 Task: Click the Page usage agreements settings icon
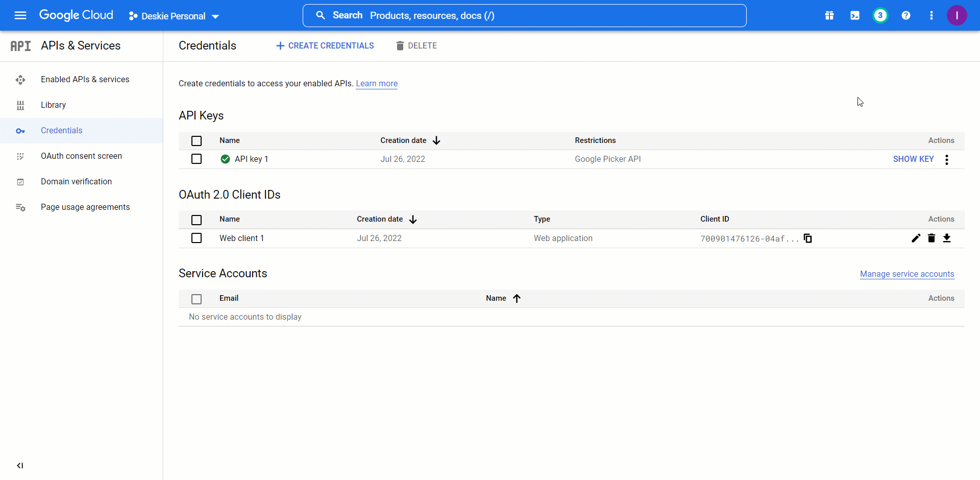pos(20,207)
